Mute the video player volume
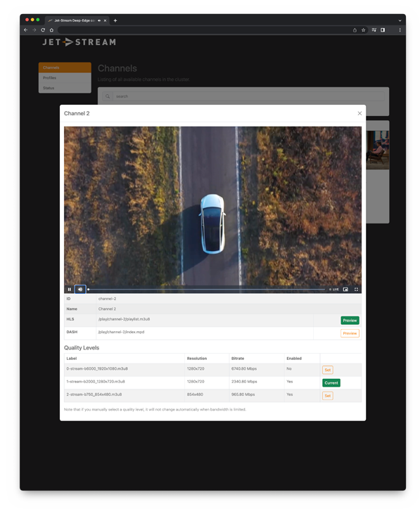Viewport: 420px width, 509px height. click(x=80, y=289)
